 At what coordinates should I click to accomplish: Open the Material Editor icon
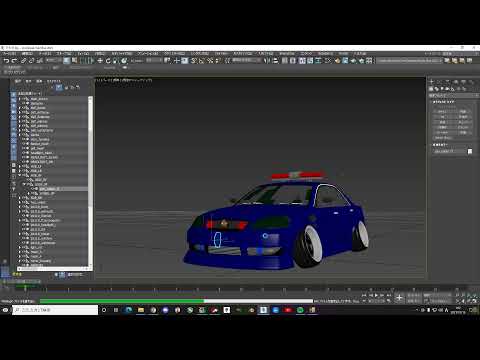(x=328, y=61)
